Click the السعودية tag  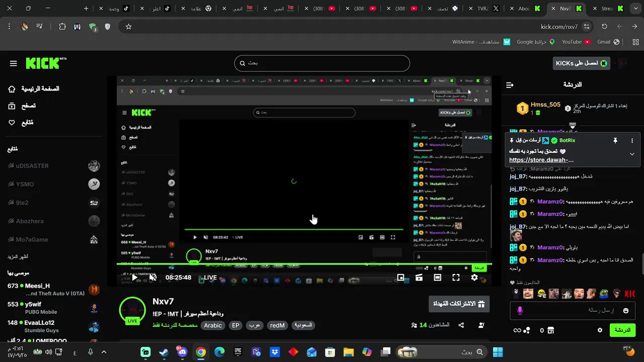[x=303, y=325]
